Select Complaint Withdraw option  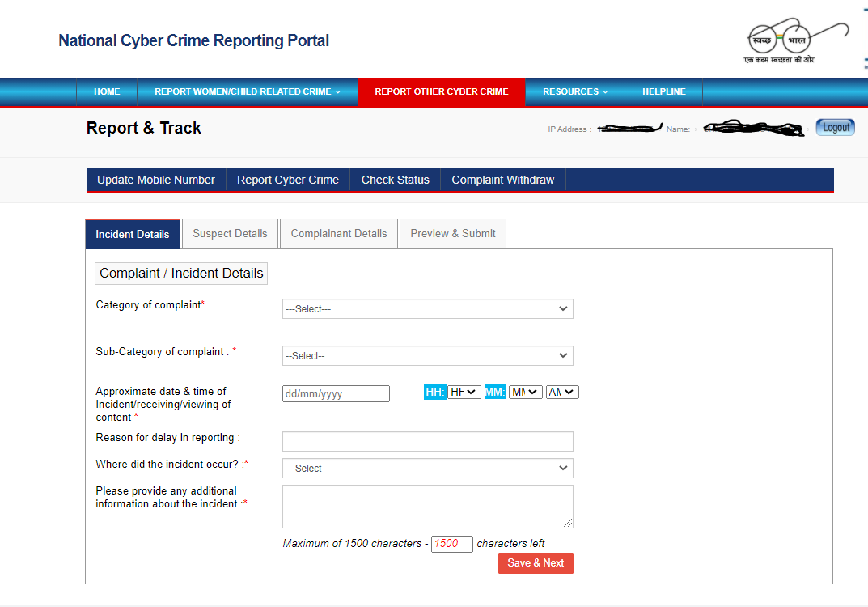point(502,180)
